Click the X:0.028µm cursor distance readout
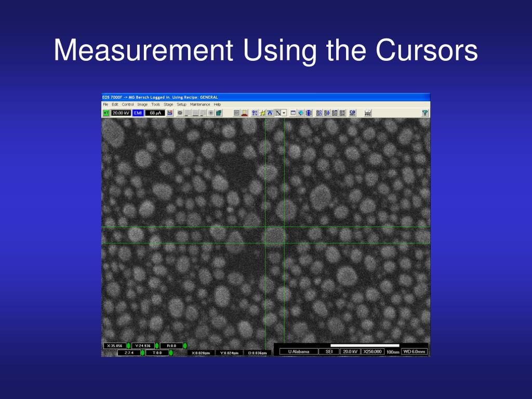Image resolution: width=532 pixels, height=399 pixels. [201, 353]
